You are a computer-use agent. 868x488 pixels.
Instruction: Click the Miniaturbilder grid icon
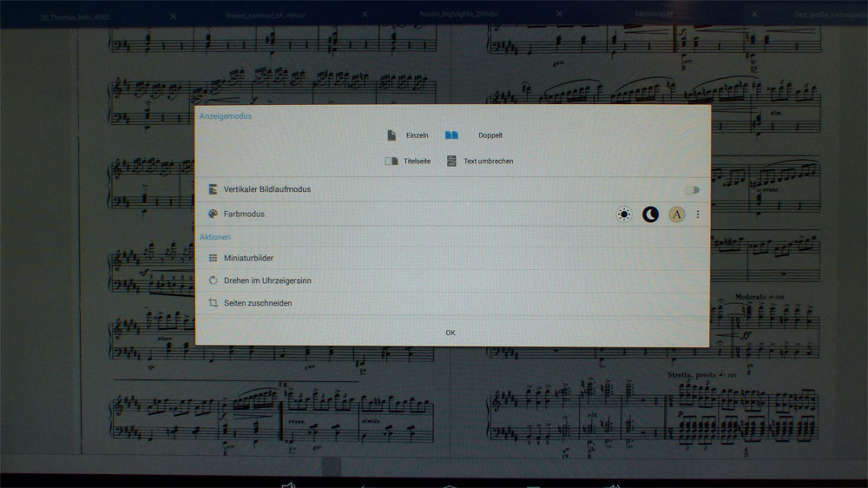[x=213, y=258]
